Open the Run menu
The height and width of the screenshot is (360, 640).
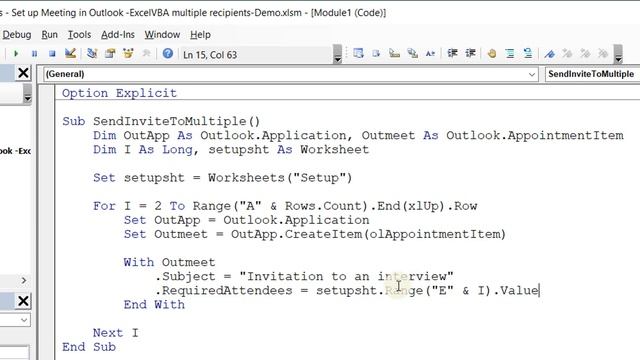click(x=49, y=35)
